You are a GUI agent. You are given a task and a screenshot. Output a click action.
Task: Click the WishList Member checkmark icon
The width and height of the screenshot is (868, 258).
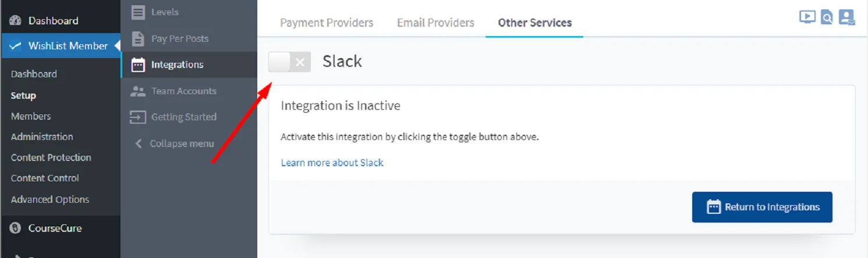click(x=16, y=46)
